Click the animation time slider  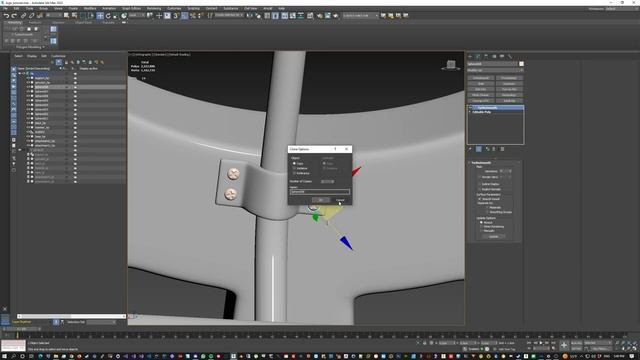[22, 329]
